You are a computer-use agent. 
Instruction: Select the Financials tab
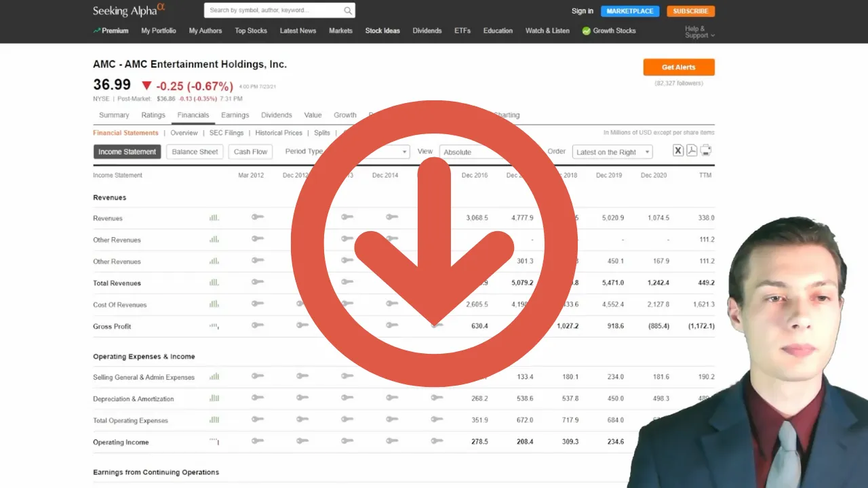tap(193, 115)
